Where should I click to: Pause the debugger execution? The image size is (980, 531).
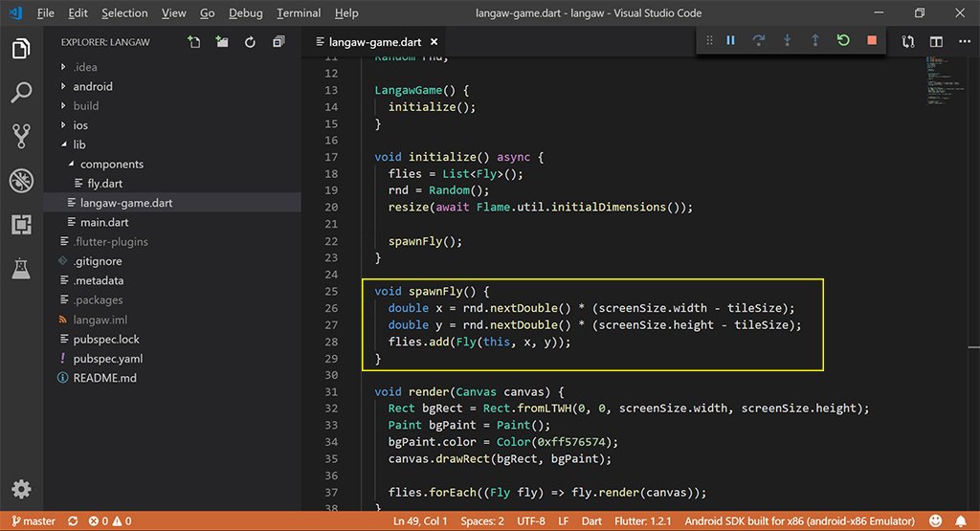[x=730, y=40]
